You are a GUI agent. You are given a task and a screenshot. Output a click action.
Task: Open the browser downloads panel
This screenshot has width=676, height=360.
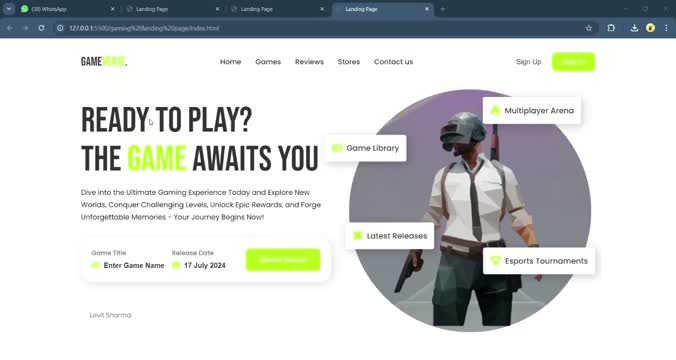pos(634,28)
